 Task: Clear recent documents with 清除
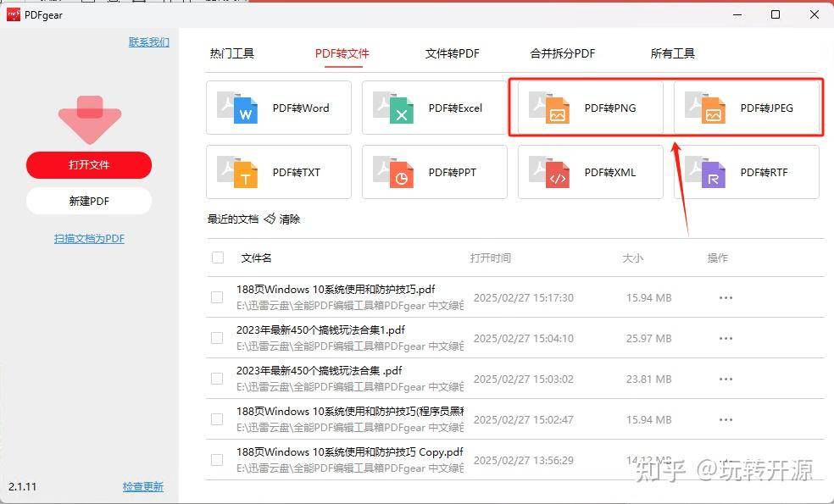click(x=290, y=219)
